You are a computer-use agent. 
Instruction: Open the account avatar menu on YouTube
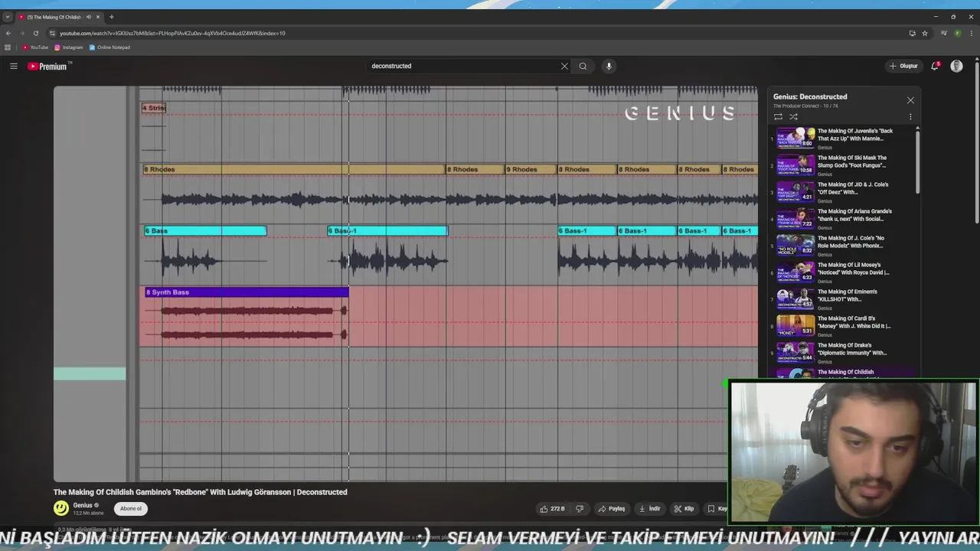point(956,67)
